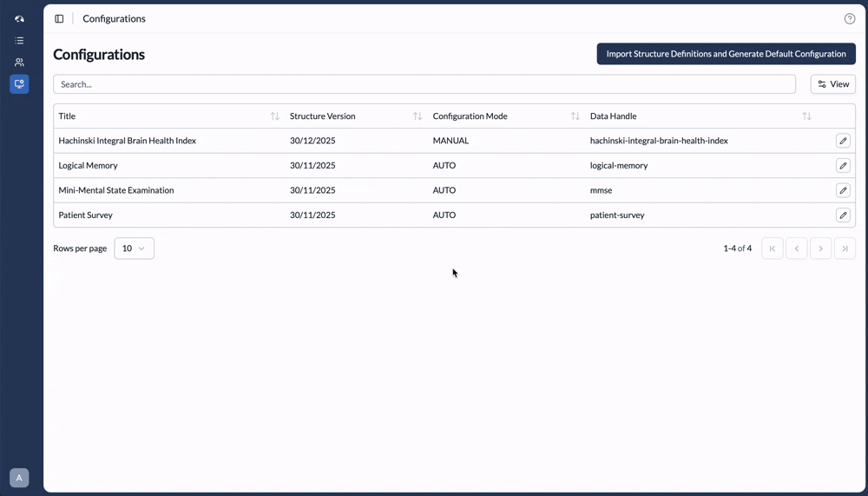Open the user avatar A menu
The width and height of the screenshot is (868, 496).
19,478
